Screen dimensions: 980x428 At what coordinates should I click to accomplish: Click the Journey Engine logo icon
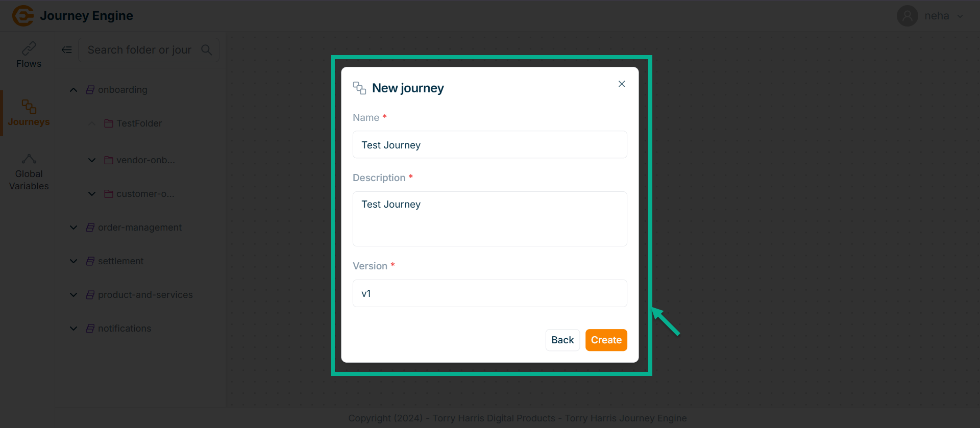23,16
